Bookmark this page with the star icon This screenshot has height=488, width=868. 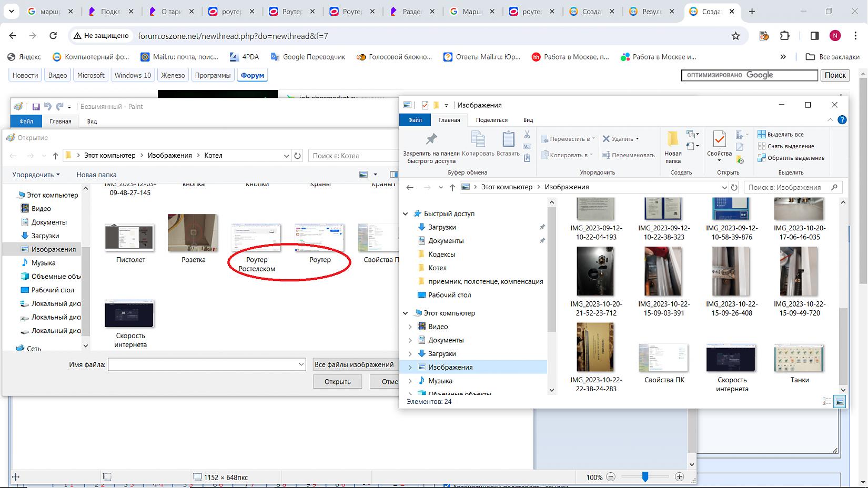coord(735,36)
